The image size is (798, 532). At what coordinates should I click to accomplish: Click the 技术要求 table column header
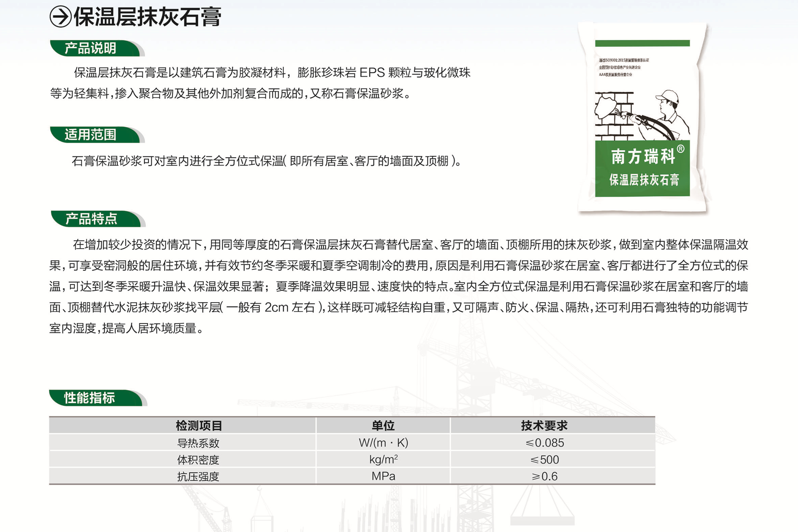[x=544, y=426]
